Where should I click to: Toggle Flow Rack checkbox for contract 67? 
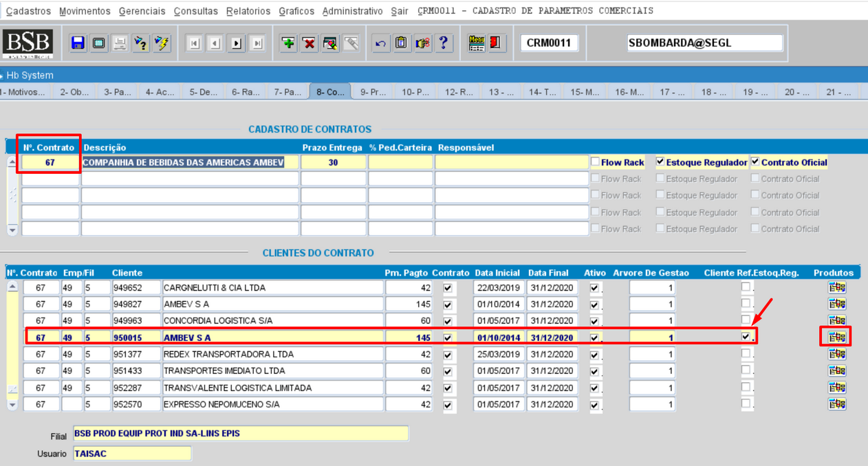tap(596, 162)
